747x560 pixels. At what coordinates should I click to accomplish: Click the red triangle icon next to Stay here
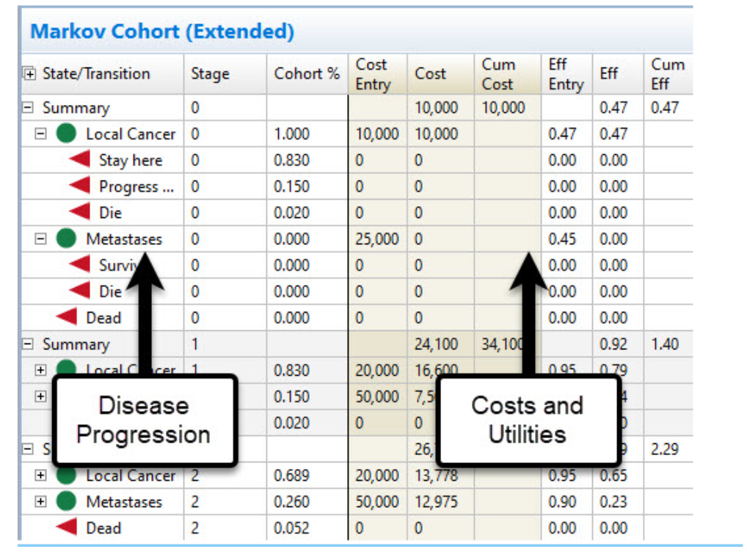[x=80, y=161]
